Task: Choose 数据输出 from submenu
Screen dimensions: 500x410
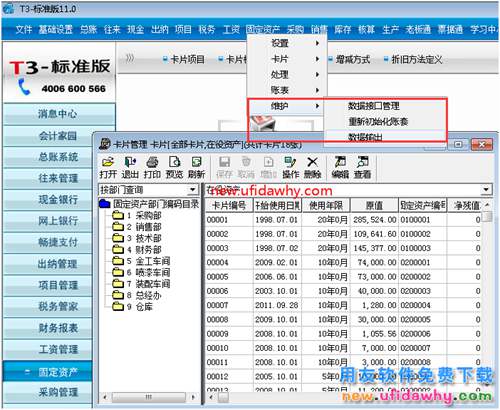Action: 365,137
